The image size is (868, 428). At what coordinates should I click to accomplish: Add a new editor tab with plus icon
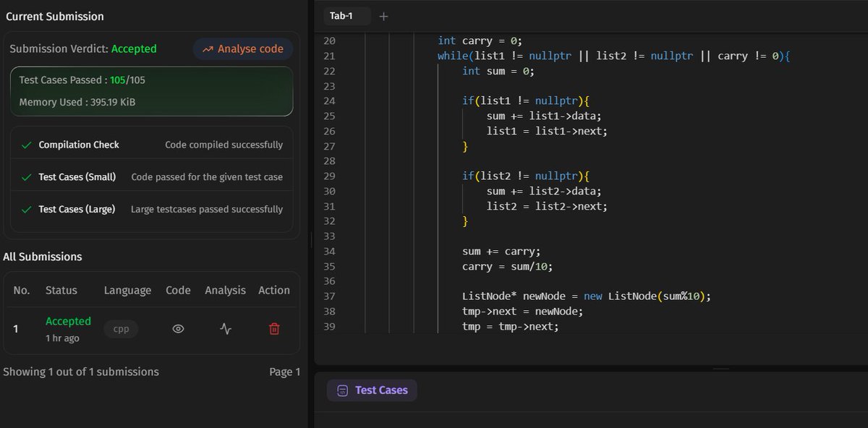coord(384,16)
